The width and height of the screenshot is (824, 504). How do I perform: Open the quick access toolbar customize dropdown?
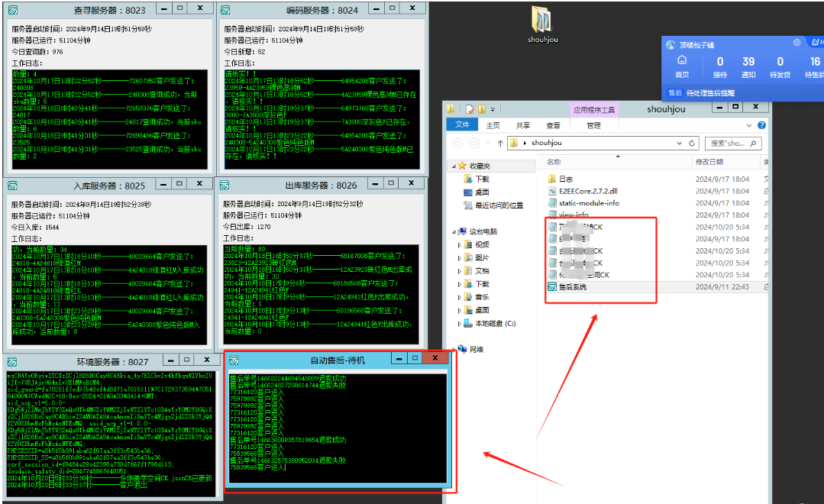pyautogui.click(x=492, y=108)
